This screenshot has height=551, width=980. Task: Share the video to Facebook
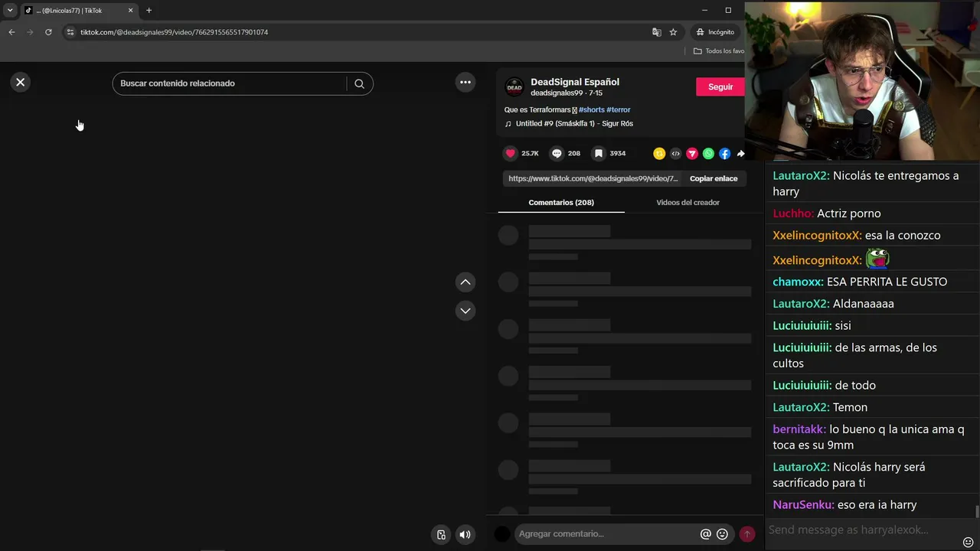[724, 154]
